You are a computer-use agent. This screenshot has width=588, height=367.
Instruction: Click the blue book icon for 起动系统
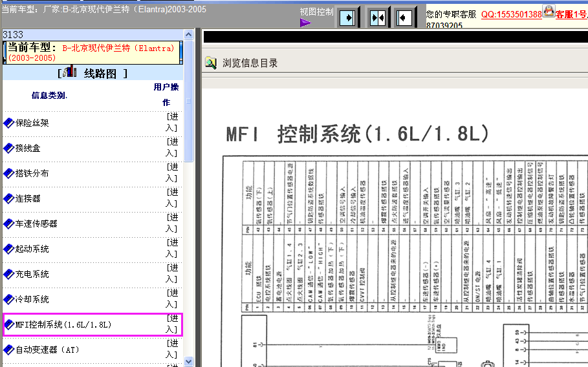pyautogui.click(x=8, y=249)
